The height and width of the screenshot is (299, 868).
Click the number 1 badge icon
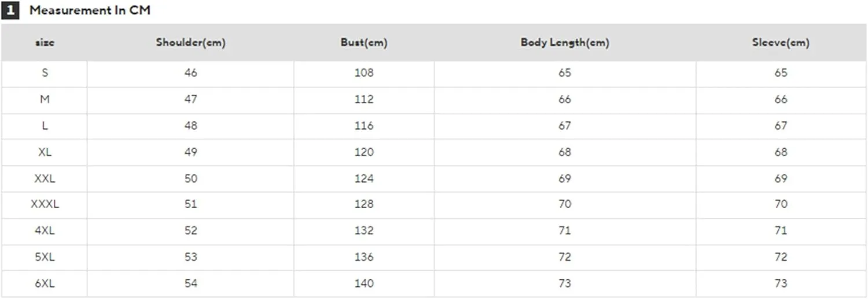10,10
